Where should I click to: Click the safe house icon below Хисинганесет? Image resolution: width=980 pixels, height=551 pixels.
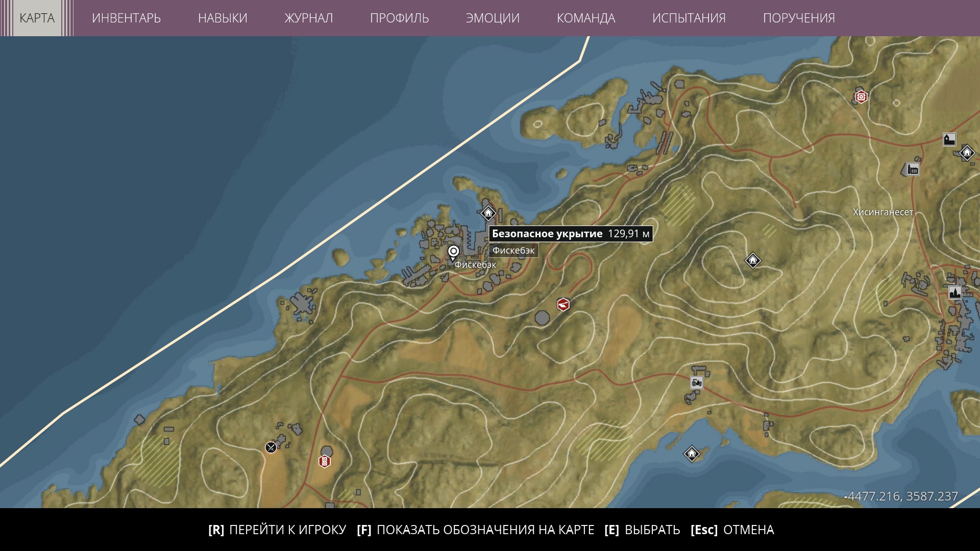(x=753, y=261)
